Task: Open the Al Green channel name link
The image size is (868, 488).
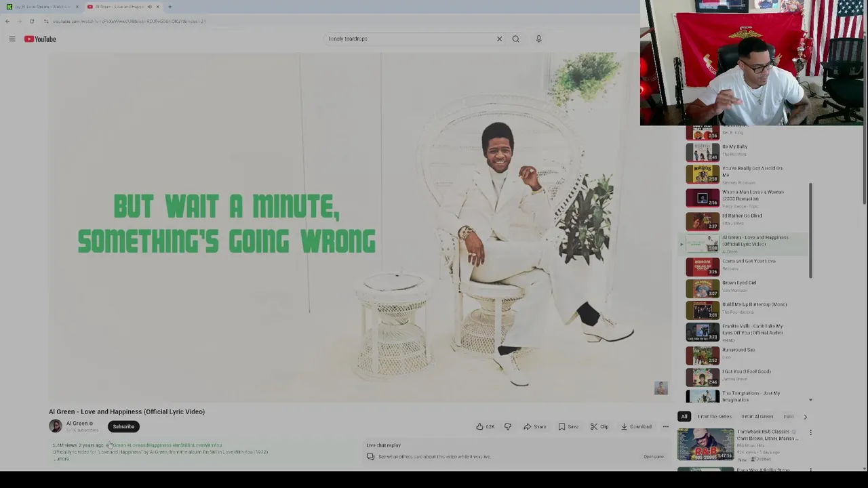Action: pyautogui.click(x=77, y=424)
